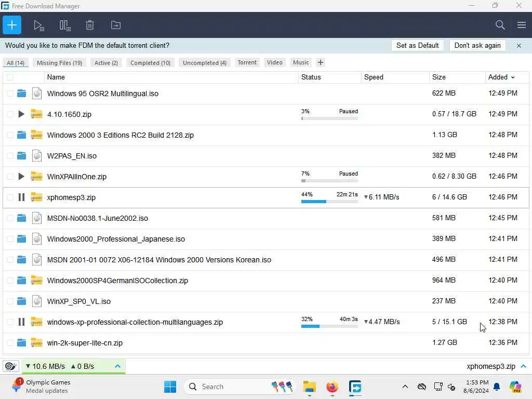Click the taskbar Search box

pos(240,387)
